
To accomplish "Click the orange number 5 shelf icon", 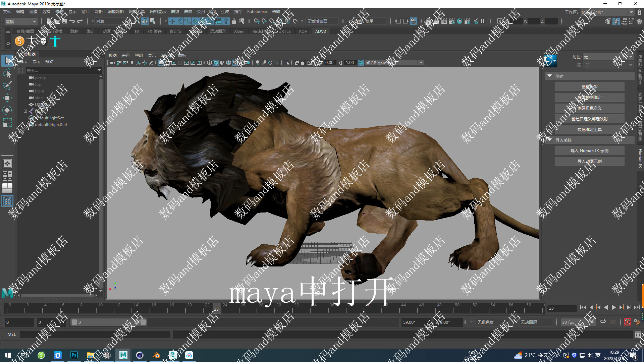I will coord(20,41).
